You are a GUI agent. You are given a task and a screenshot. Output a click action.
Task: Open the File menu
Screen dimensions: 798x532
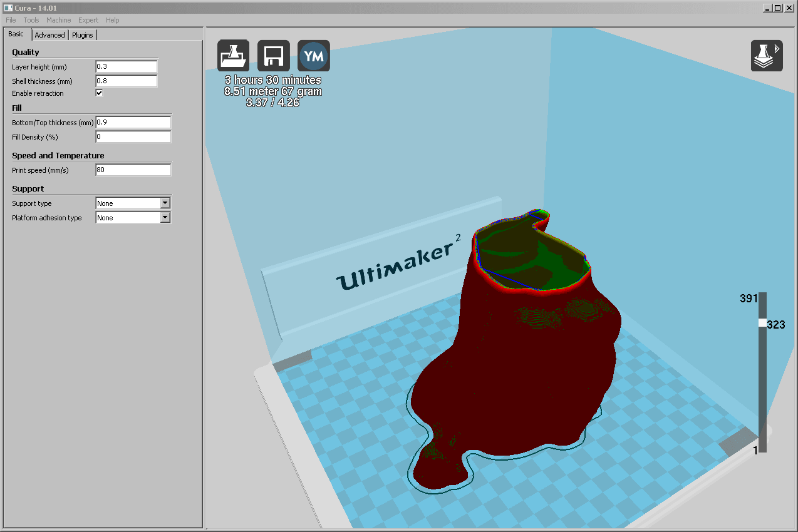pos(11,20)
